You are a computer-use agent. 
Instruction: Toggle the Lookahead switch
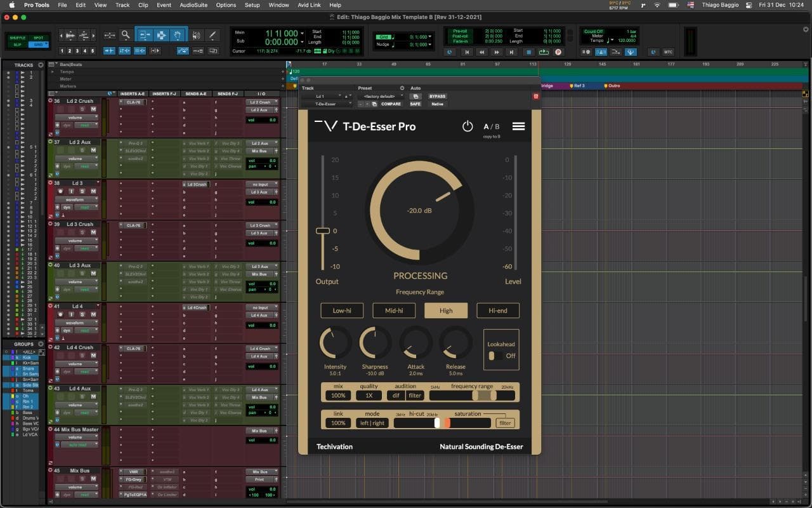point(492,356)
